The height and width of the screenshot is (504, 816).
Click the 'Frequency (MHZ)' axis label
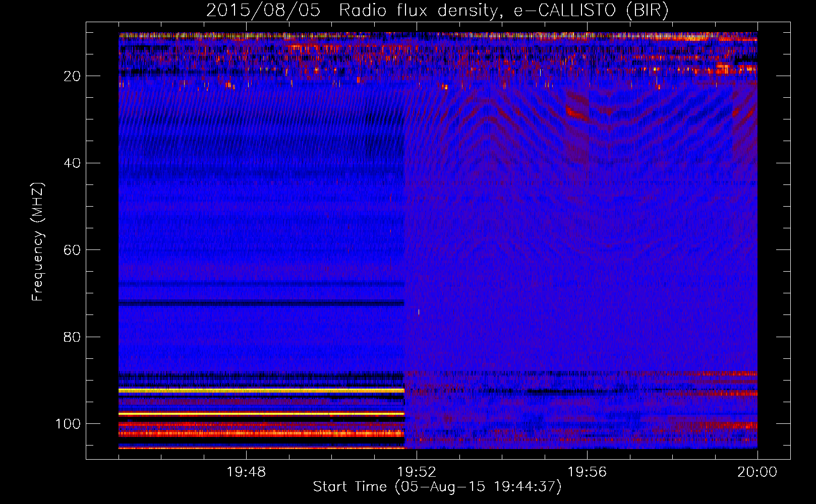(x=38, y=241)
